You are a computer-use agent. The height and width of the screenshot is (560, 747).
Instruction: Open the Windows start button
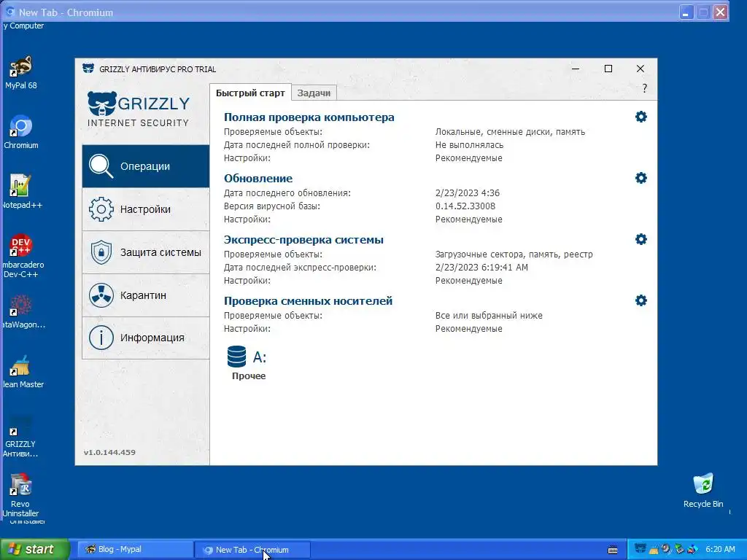(x=34, y=549)
